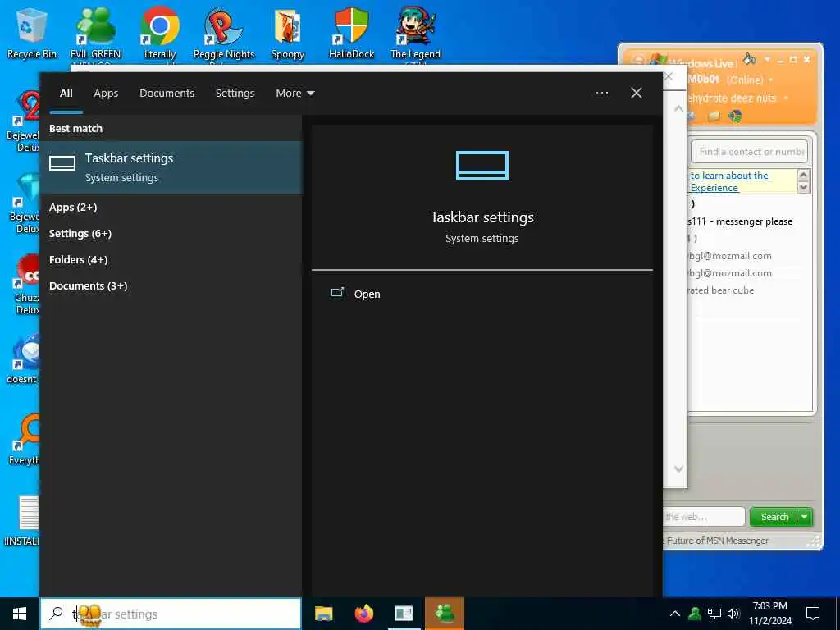Image resolution: width=840 pixels, height=630 pixels.
Task: Click the Messenger web search field
Action: point(703,517)
